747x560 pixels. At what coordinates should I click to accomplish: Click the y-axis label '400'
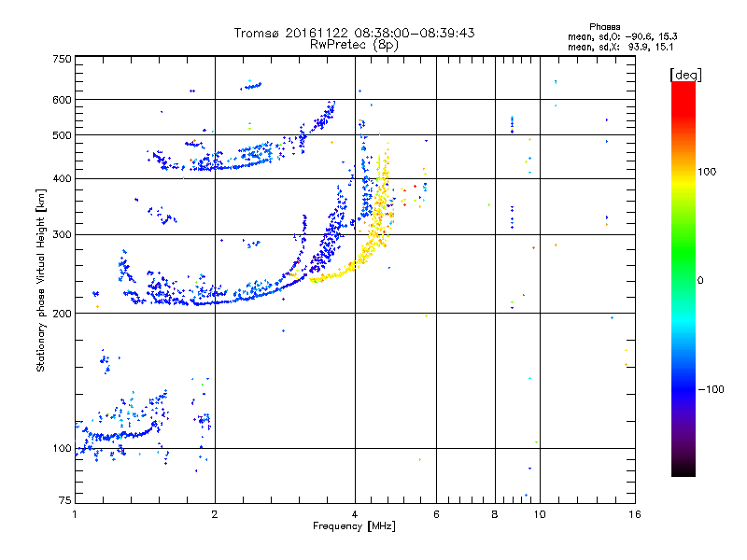click(x=62, y=178)
